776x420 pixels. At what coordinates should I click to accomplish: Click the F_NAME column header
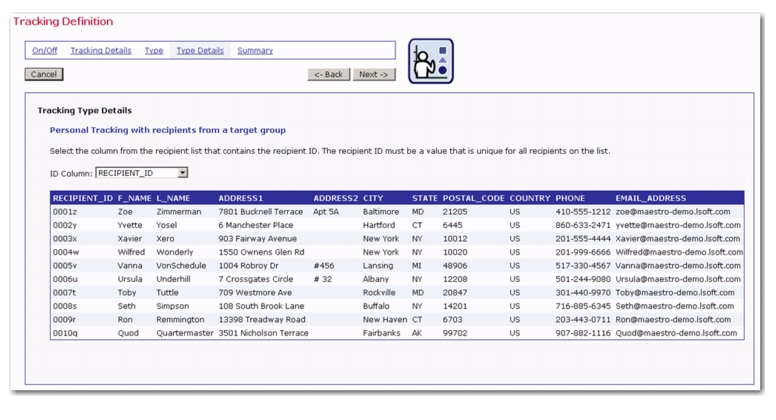[x=135, y=198]
